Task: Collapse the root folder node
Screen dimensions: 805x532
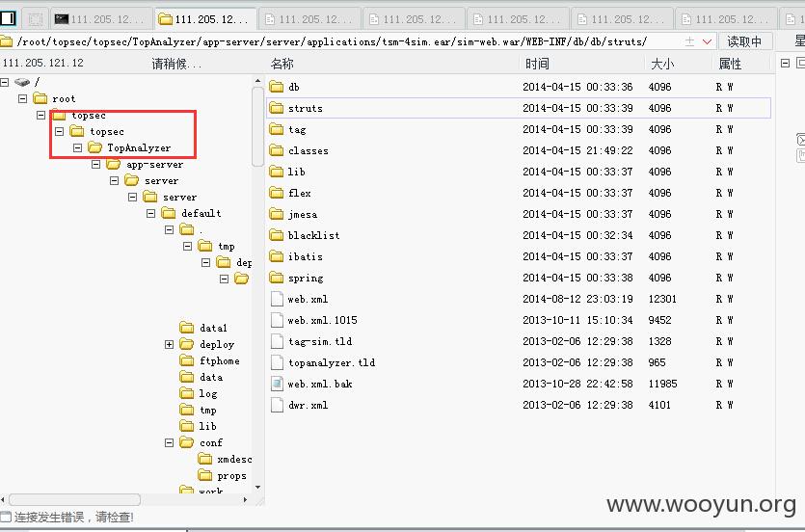Action: [22, 98]
